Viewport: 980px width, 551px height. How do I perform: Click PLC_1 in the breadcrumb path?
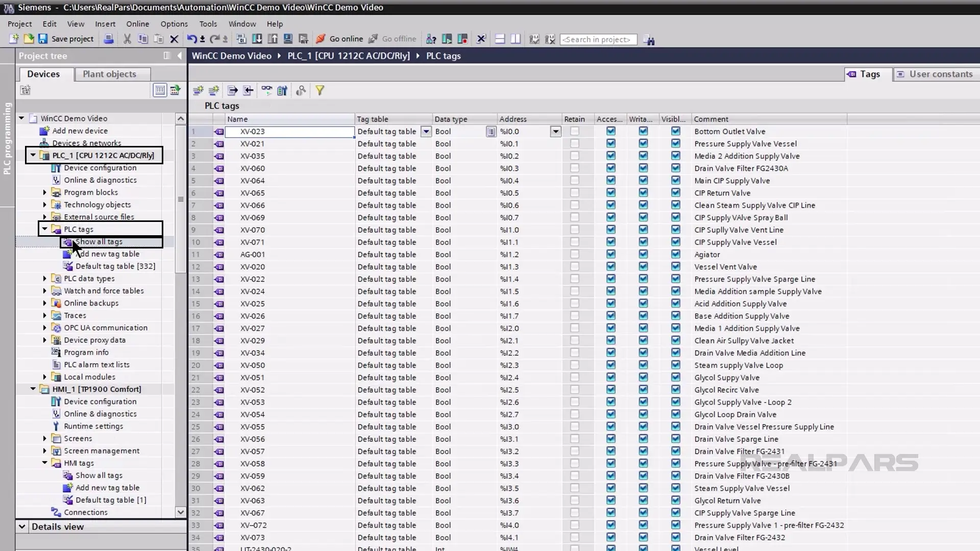pos(349,56)
